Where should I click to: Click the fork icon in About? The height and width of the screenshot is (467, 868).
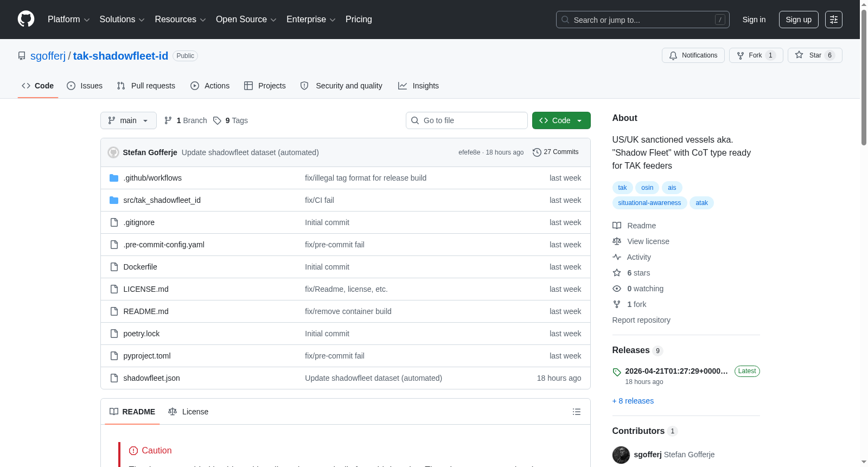[x=617, y=304]
